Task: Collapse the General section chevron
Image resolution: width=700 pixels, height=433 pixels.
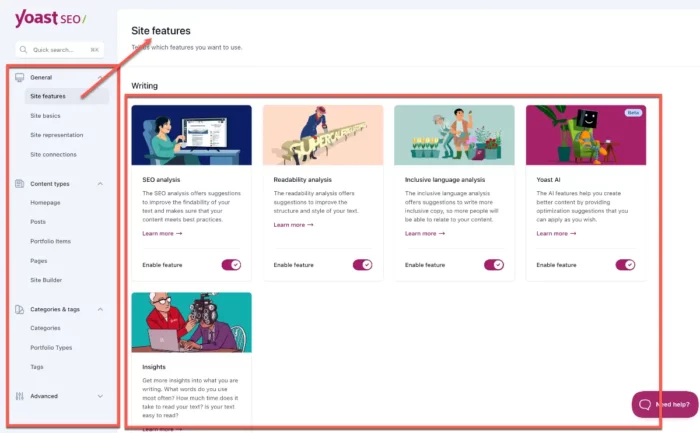Action: click(100, 77)
